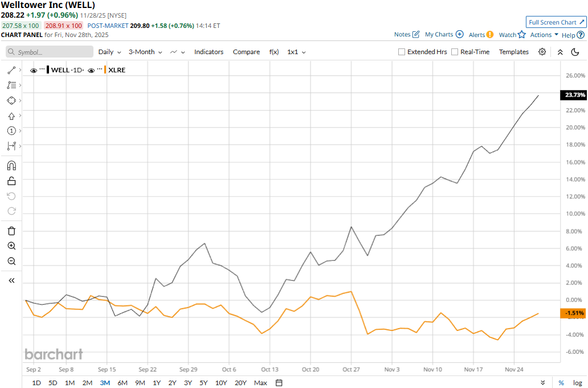Click the XLRE orange color swatch

105,70
